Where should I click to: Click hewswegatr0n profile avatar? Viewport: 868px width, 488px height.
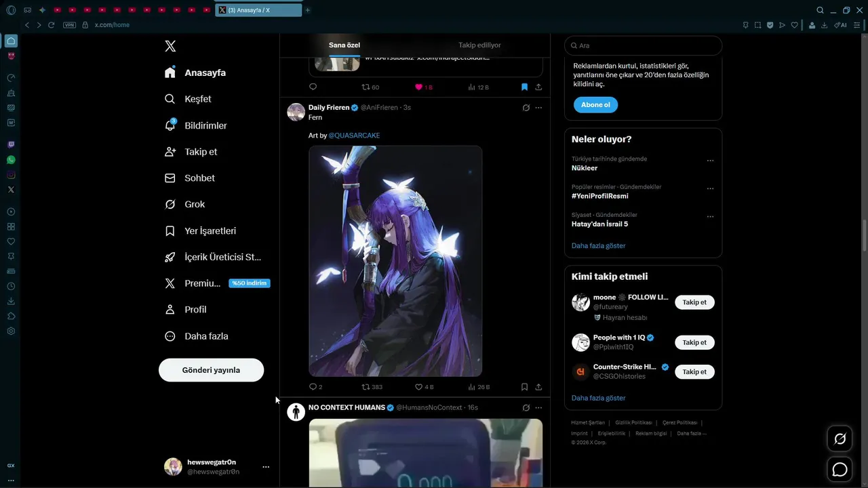173,466
